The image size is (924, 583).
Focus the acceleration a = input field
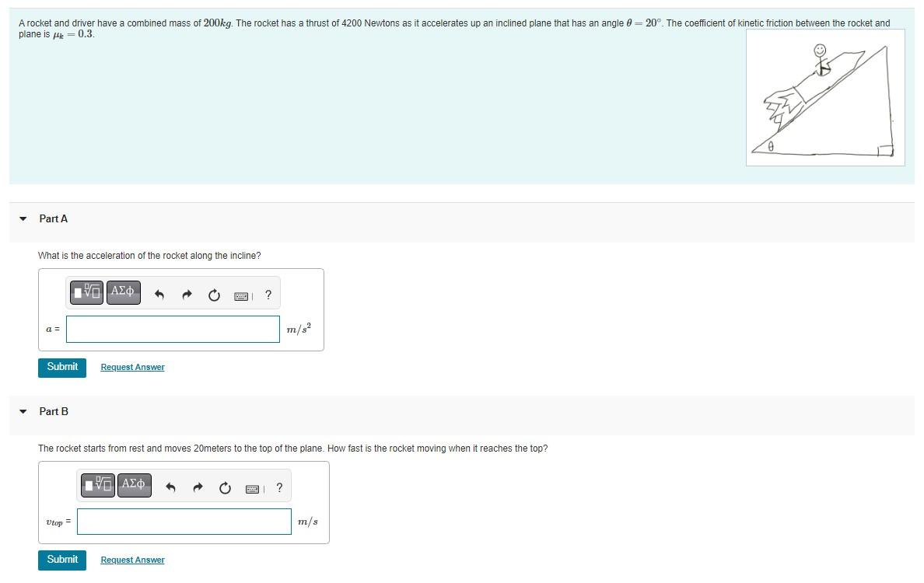173,329
